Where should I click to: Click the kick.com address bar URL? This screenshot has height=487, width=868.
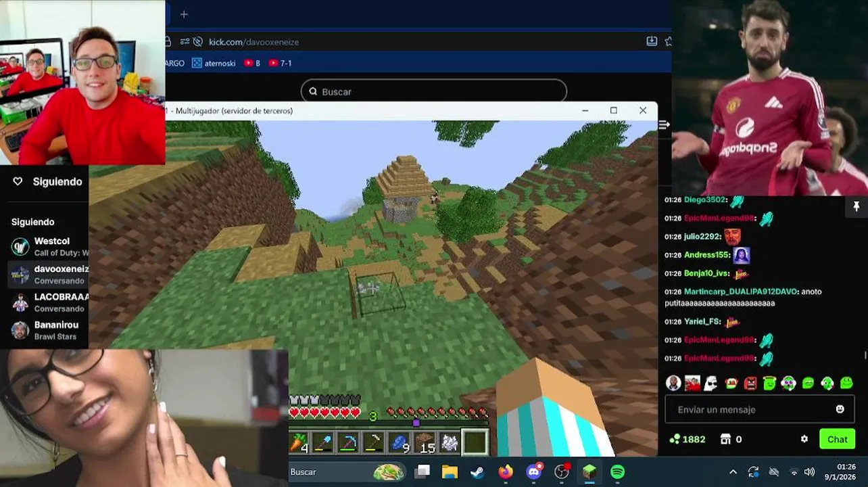(x=254, y=42)
